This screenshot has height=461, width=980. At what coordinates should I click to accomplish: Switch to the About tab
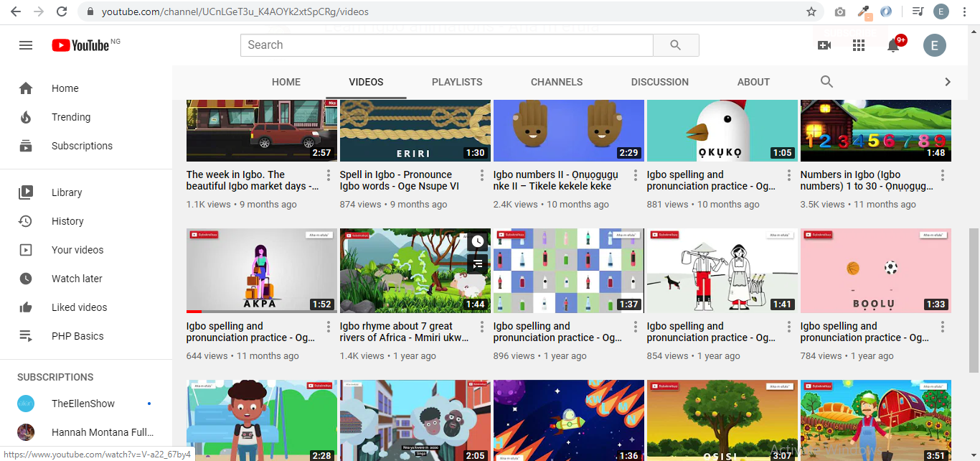click(x=753, y=82)
